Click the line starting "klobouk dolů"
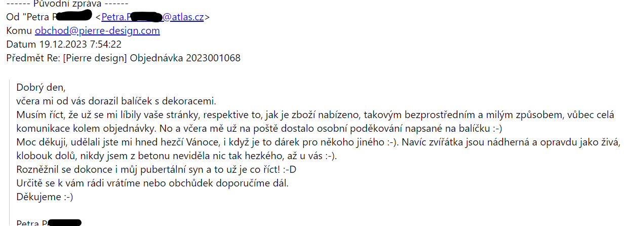 pyautogui.click(x=177, y=156)
